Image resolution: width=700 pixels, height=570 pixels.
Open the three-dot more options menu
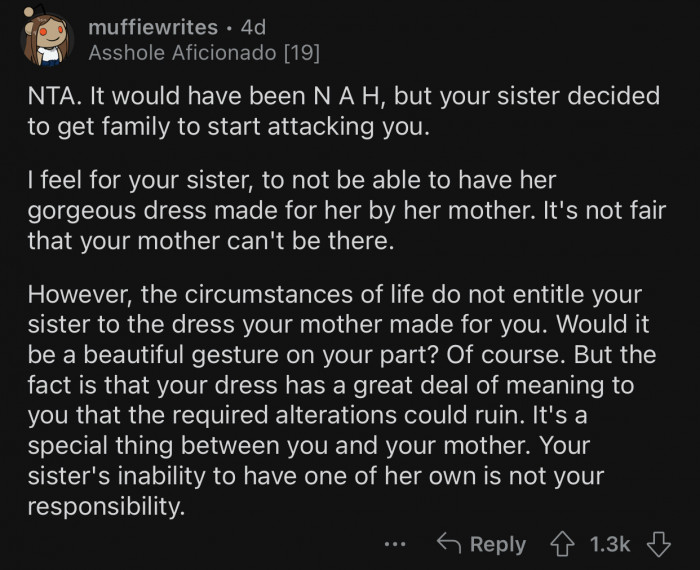398,543
